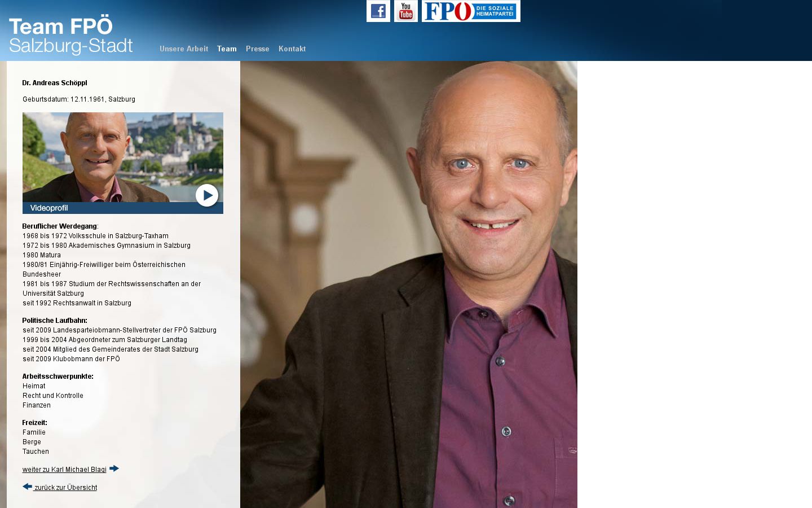This screenshot has width=812, height=508.
Task: Go to the Presse menu item
Action: click(257, 49)
